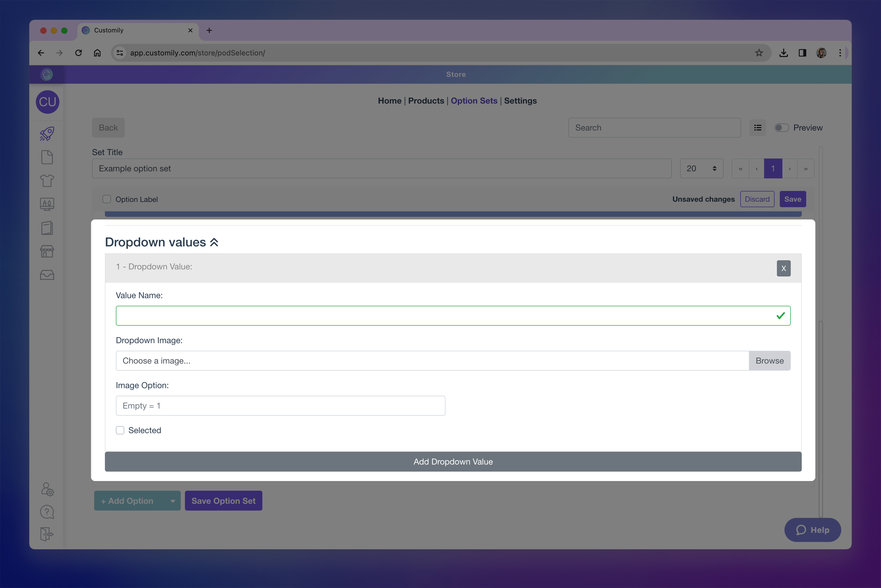Expand the Add Option dropdown arrow

click(173, 501)
